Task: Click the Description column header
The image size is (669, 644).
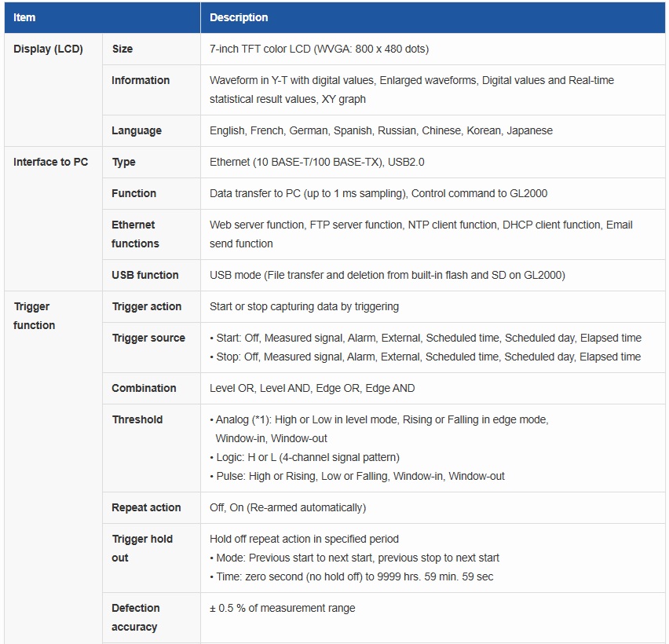Action: point(239,17)
